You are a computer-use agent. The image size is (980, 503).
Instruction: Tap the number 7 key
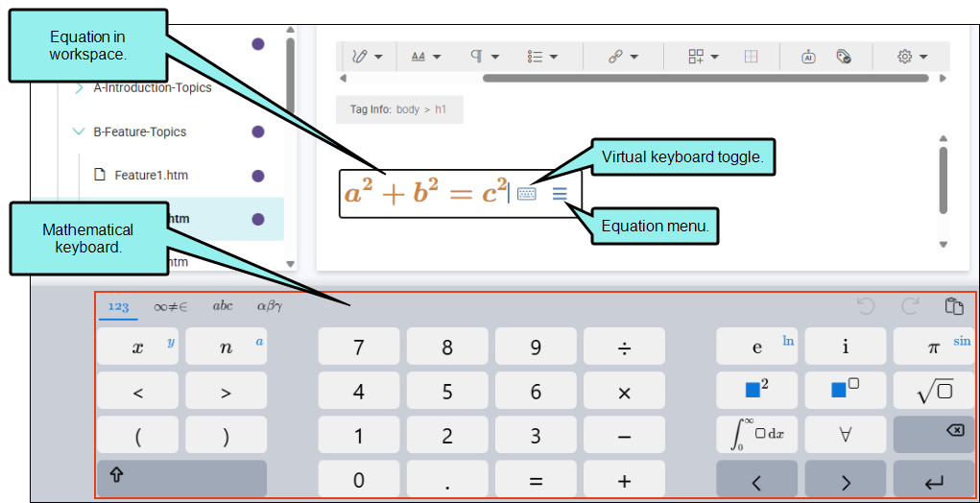[359, 347]
